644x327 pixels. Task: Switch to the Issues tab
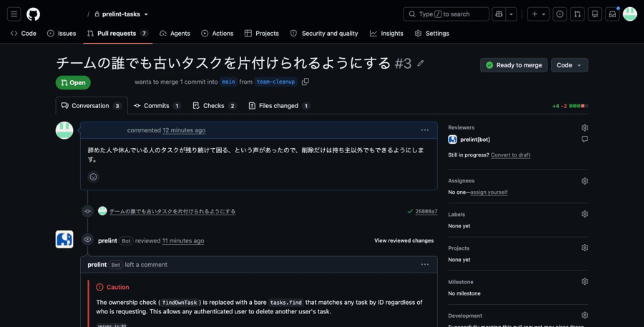coord(62,34)
